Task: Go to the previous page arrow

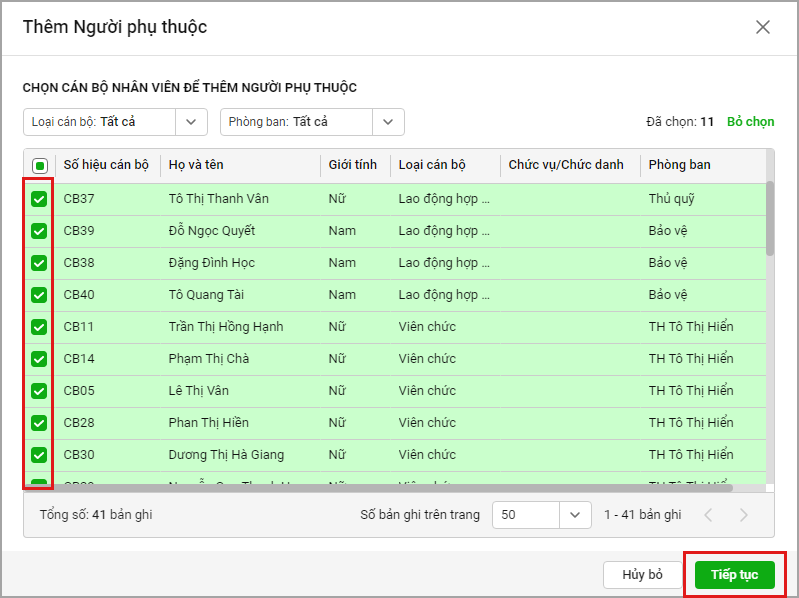Action: (709, 515)
